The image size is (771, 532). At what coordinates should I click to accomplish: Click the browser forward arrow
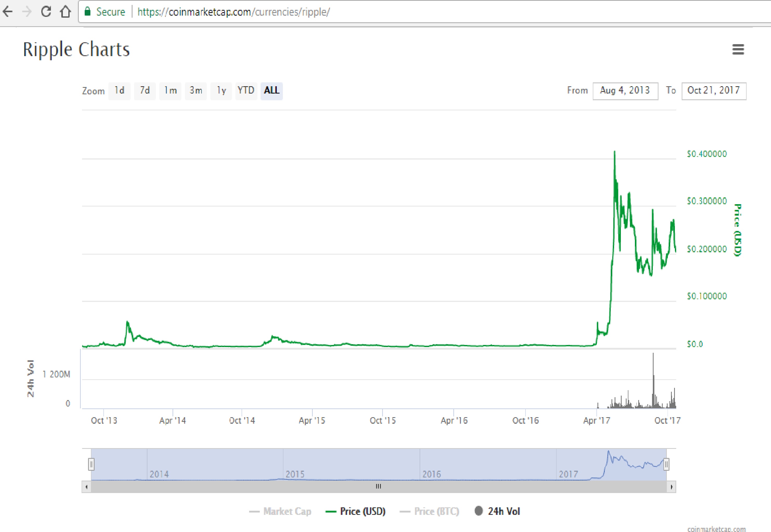pyautogui.click(x=27, y=12)
